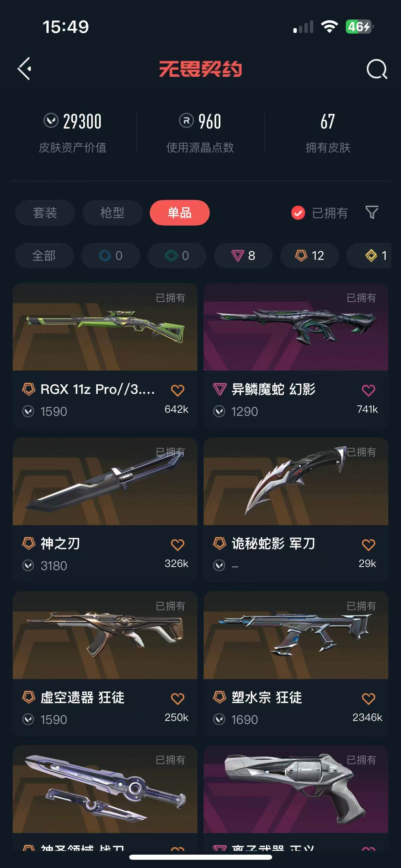Open the filter funnel icon
This screenshot has width=401, height=868.
(x=372, y=213)
